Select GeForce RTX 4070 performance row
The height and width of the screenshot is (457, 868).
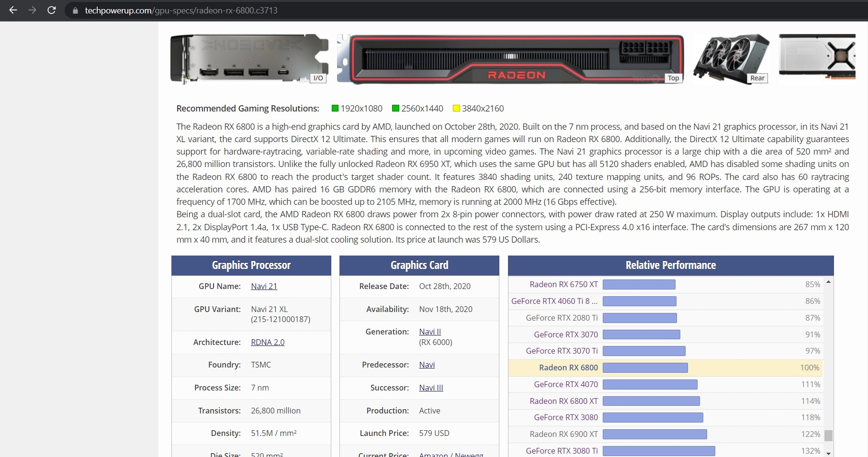click(x=666, y=384)
